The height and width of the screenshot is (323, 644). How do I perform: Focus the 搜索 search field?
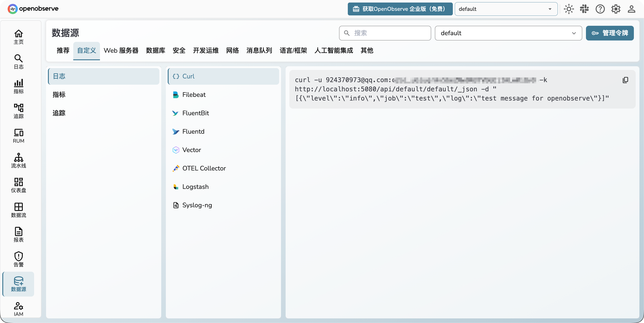click(x=385, y=33)
